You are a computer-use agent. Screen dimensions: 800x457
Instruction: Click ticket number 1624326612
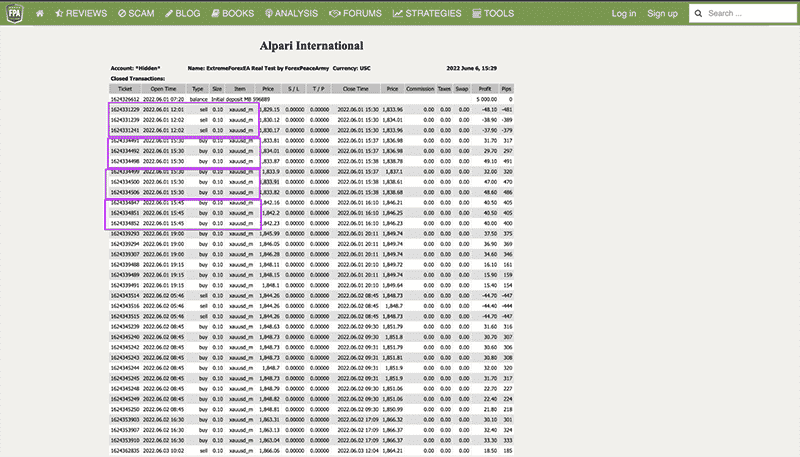tap(125, 99)
